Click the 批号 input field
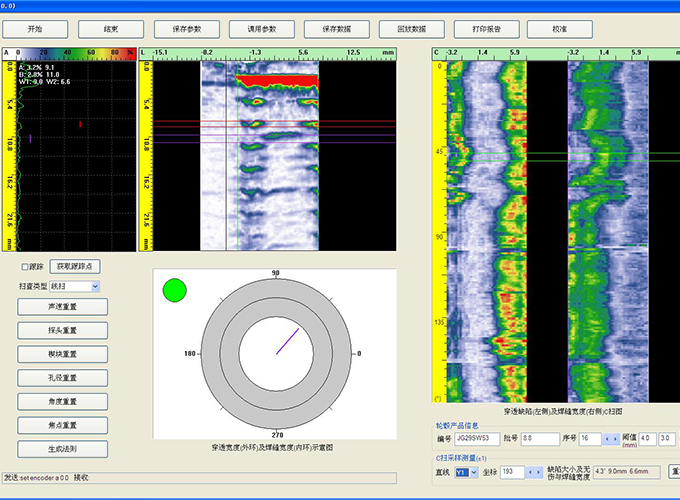 point(540,438)
